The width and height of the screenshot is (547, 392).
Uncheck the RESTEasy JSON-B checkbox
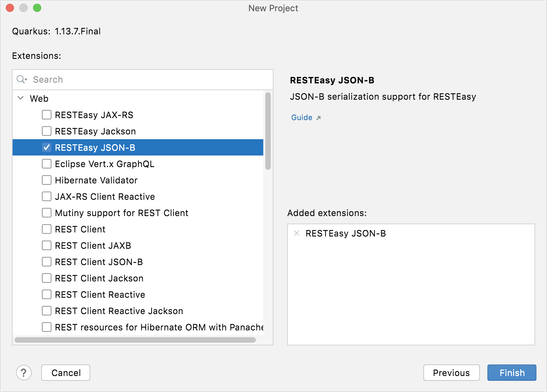(47, 147)
